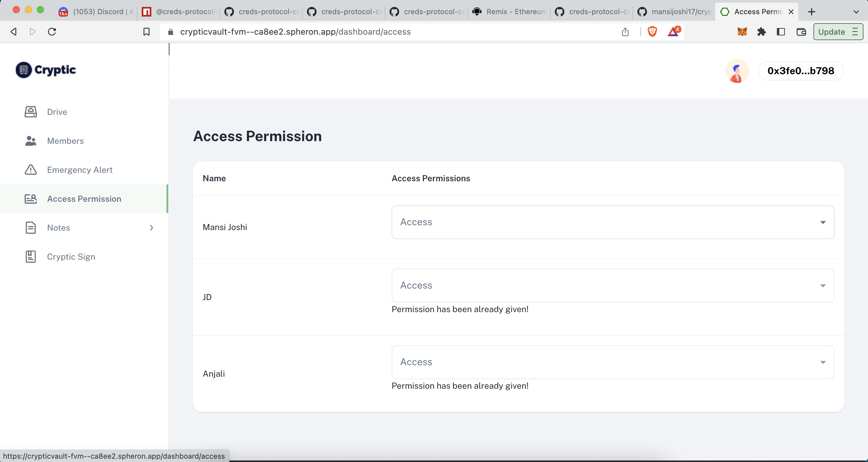The width and height of the screenshot is (868, 462).
Task: Click the user avatar picture
Action: pos(737,71)
